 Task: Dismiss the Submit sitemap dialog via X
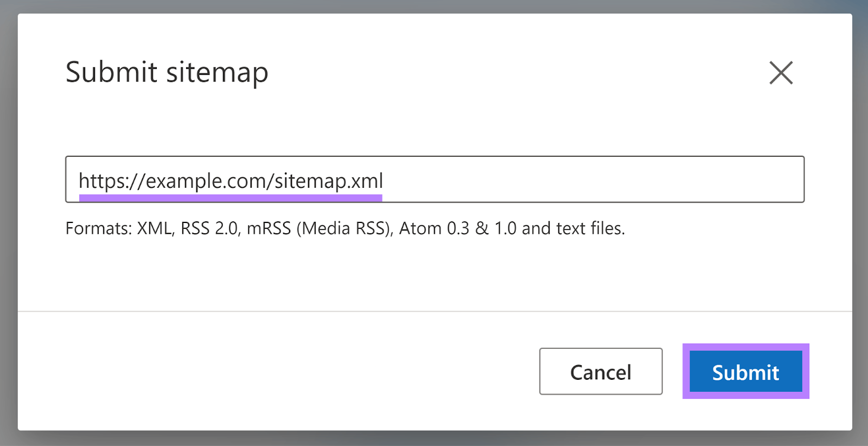[x=781, y=73]
